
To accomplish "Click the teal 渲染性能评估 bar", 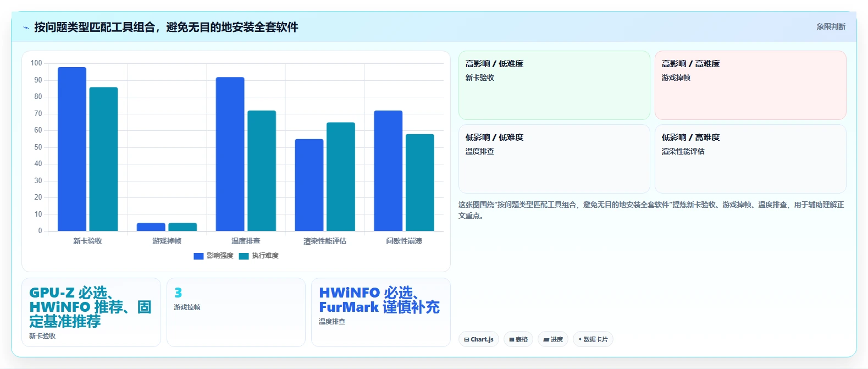I will pyautogui.click(x=341, y=177).
